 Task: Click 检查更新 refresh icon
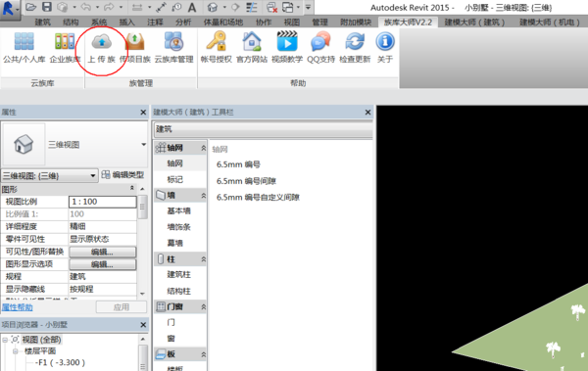tap(355, 41)
